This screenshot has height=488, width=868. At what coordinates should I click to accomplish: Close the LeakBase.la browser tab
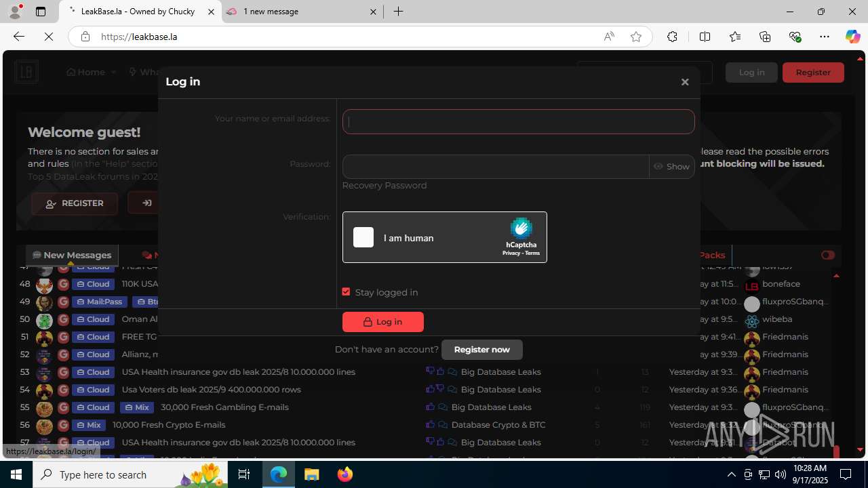[212, 12]
